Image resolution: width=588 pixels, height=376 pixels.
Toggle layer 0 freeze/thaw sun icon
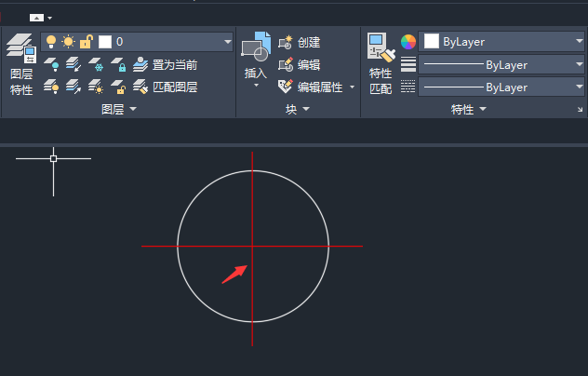pyautogui.click(x=68, y=42)
